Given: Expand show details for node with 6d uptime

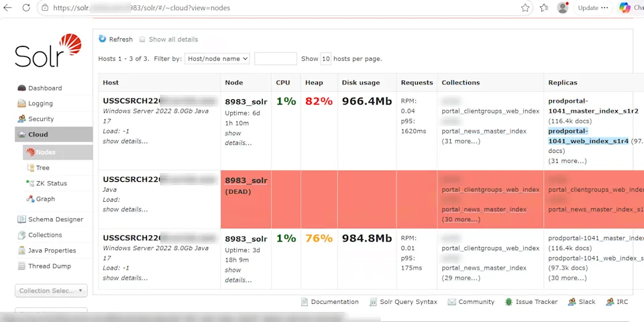Looking at the screenshot, I should [238, 138].
